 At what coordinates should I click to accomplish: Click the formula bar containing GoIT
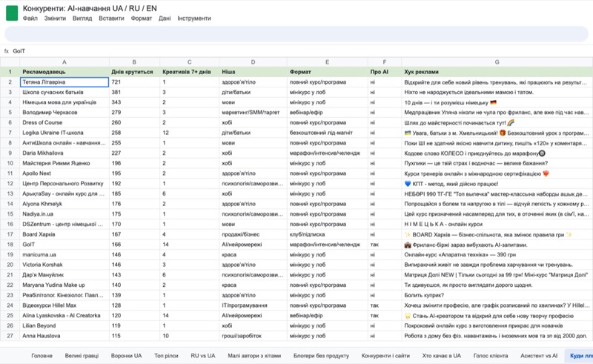tap(296, 51)
